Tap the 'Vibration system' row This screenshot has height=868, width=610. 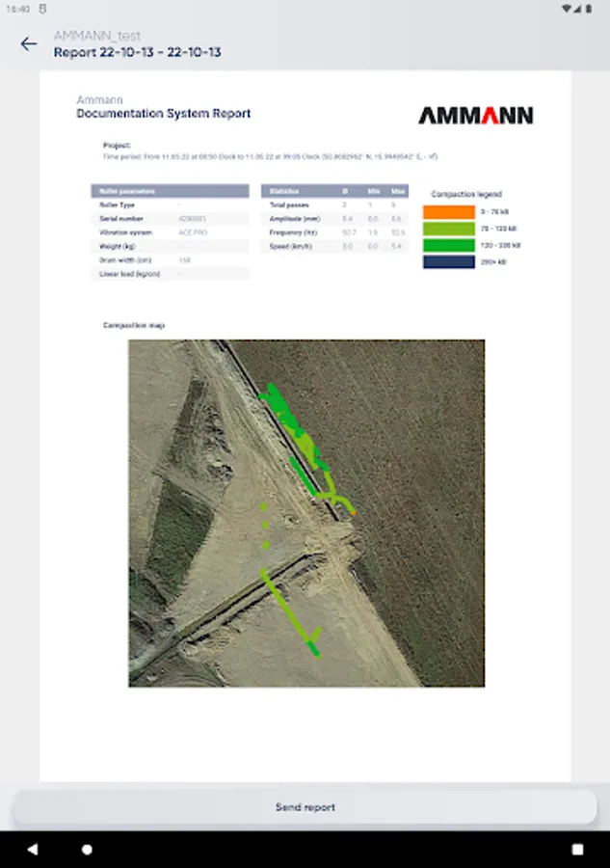[170, 232]
